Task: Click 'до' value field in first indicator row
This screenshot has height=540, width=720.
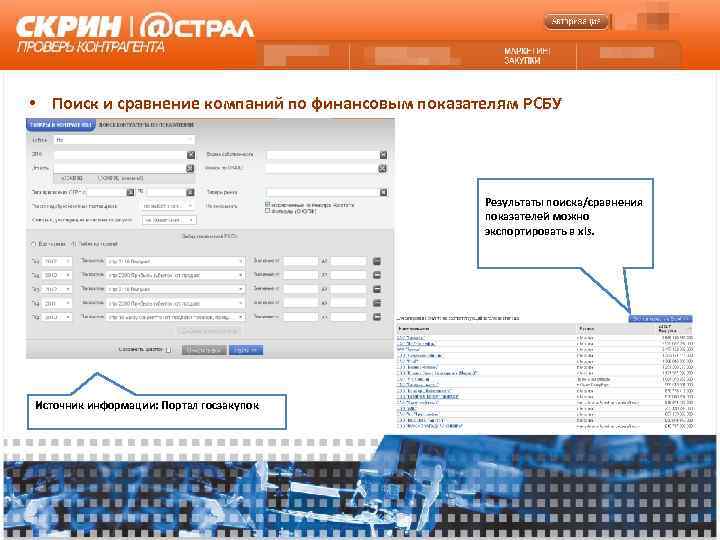Action: pos(349,261)
